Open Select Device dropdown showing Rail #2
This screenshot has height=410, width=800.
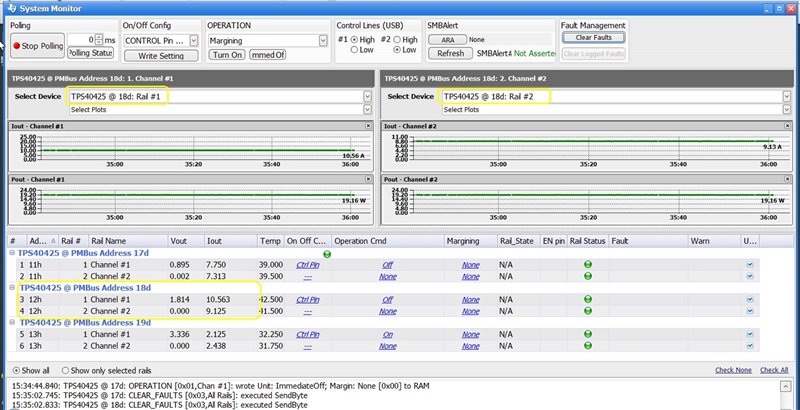786,96
